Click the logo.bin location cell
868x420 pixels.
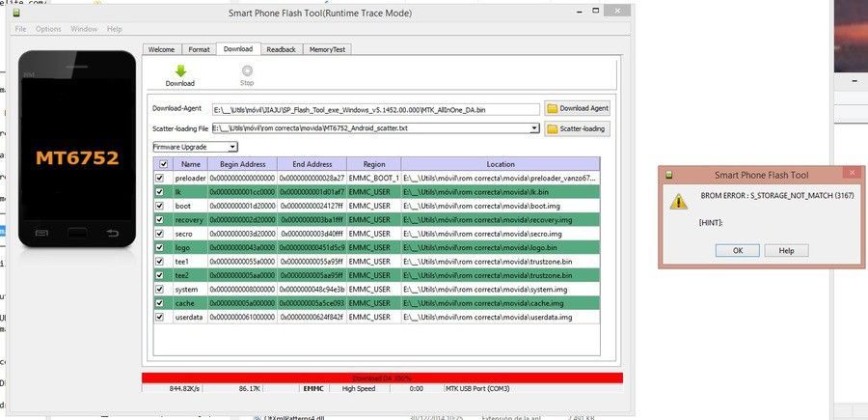501,248
